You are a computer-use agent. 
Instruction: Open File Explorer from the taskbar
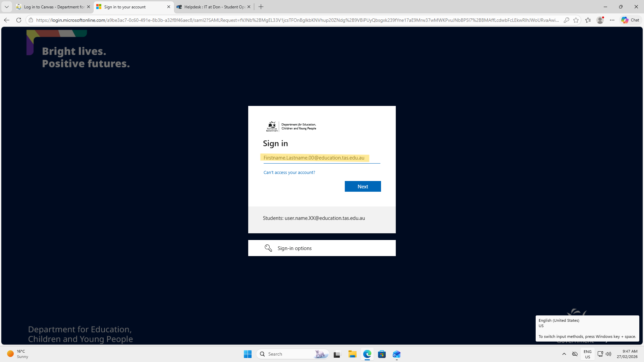[352, 354]
